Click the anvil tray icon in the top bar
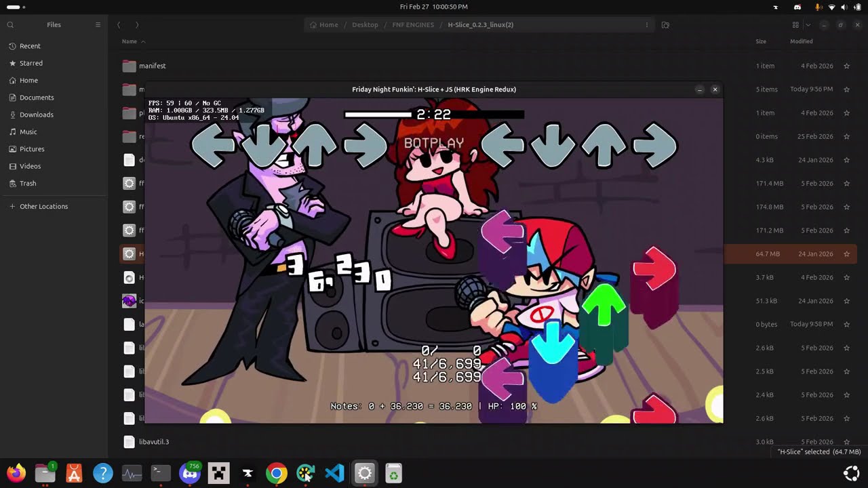868x488 pixels. click(x=776, y=7)
